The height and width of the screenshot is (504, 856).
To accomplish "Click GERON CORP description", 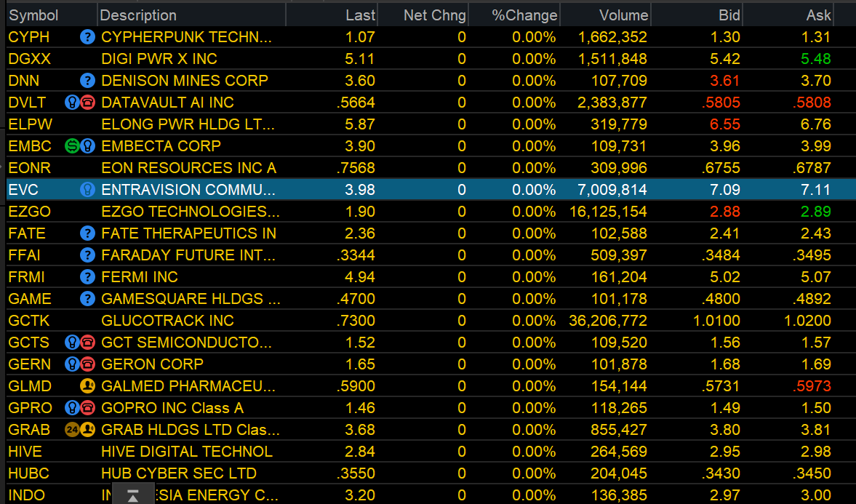I will tap(152, 365).
